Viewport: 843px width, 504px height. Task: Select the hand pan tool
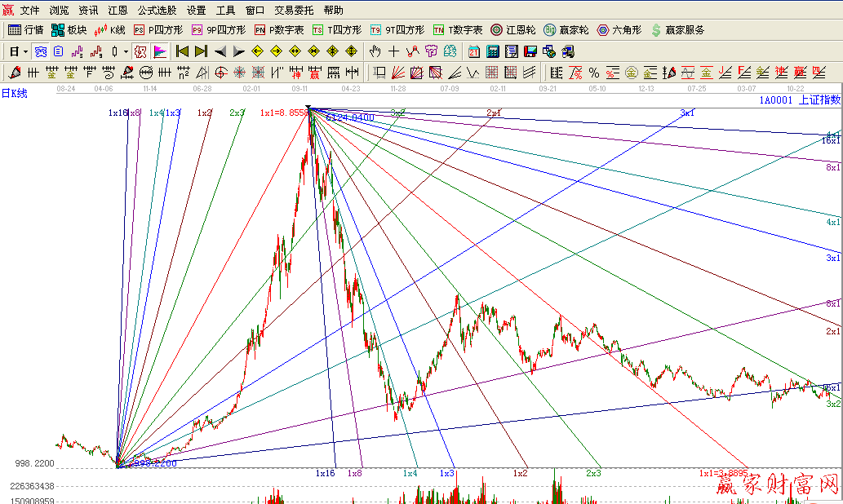[x=375, y=51]
